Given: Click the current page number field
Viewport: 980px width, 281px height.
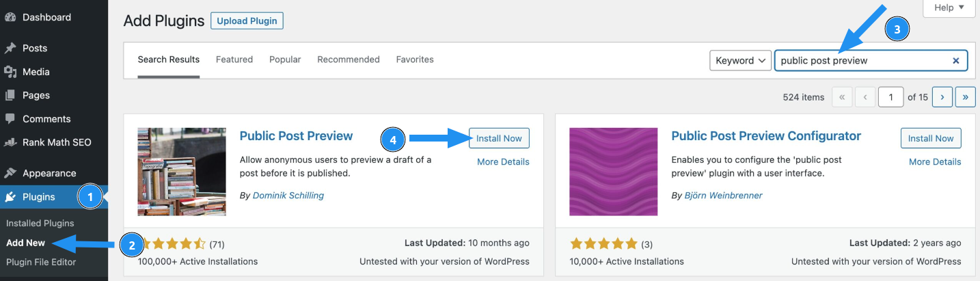Looking at the screenshot, I should (x=890, y=97).
